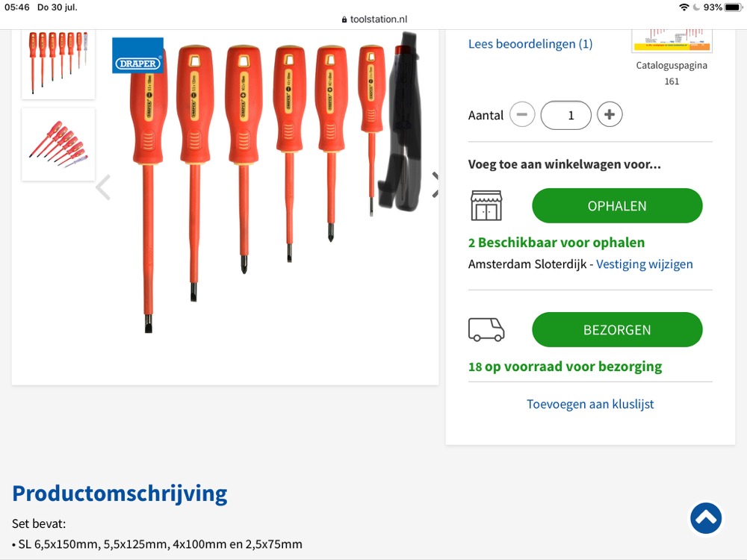Select the angled screwdriver set thumbnail
Image resolution: width=747 pixels, height=560 pixels.
tap(58, 144)
